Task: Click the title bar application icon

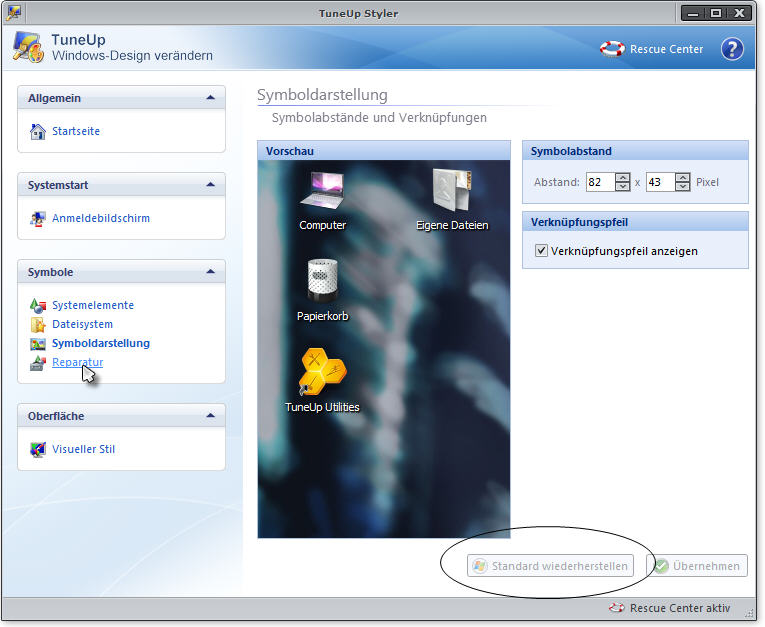Action: tap(14, 13)
